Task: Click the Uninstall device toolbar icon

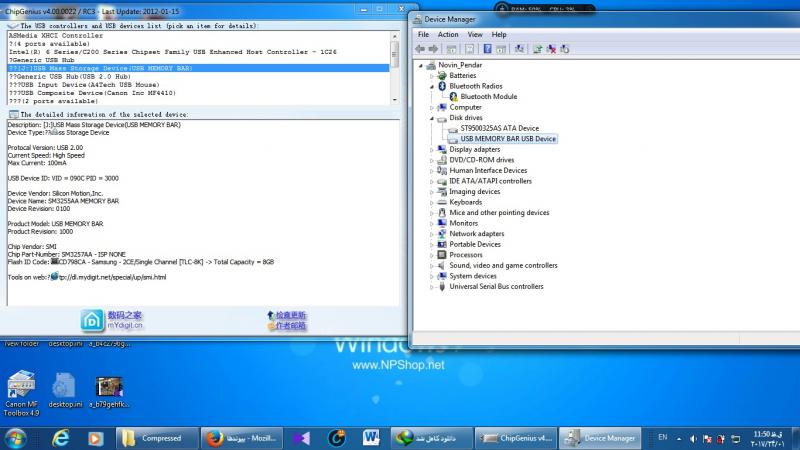Action: point(551,49)
